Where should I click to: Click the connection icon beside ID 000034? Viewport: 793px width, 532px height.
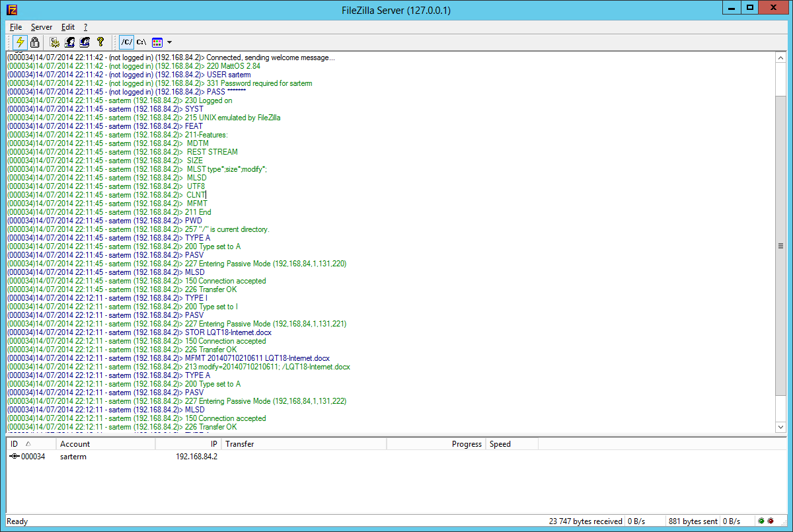pos(15,457)
